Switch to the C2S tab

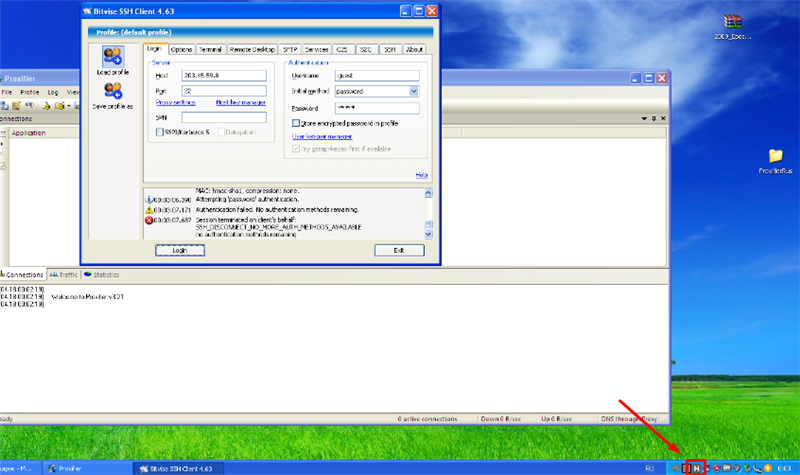(x=342, y=49)
